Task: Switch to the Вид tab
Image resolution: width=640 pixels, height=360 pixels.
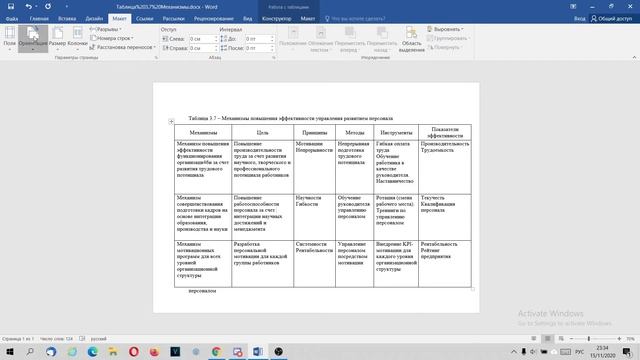Action: coord(247,19)
